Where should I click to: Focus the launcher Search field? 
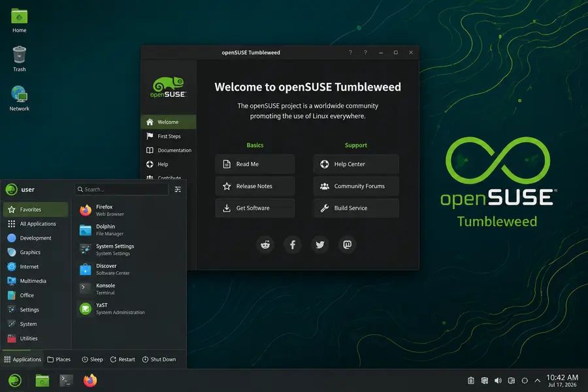(122, 189)
